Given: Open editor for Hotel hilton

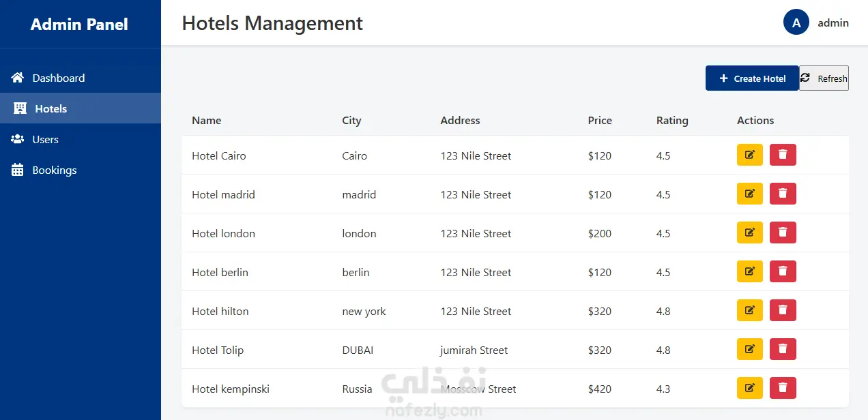Looking at the screenshot, I should coord(749,310).
